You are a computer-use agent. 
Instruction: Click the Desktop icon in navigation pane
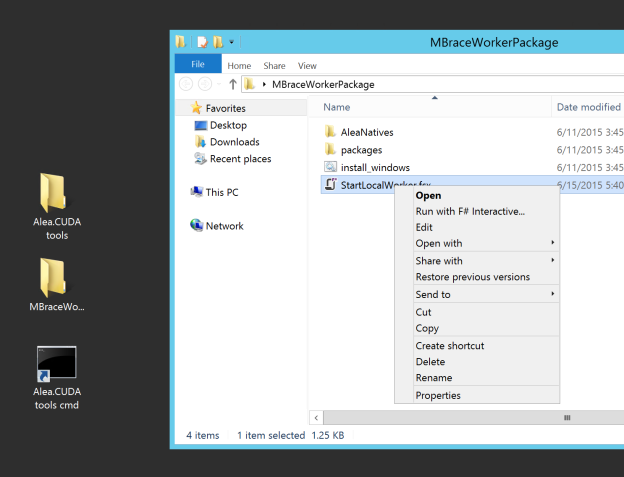(201, 125)
